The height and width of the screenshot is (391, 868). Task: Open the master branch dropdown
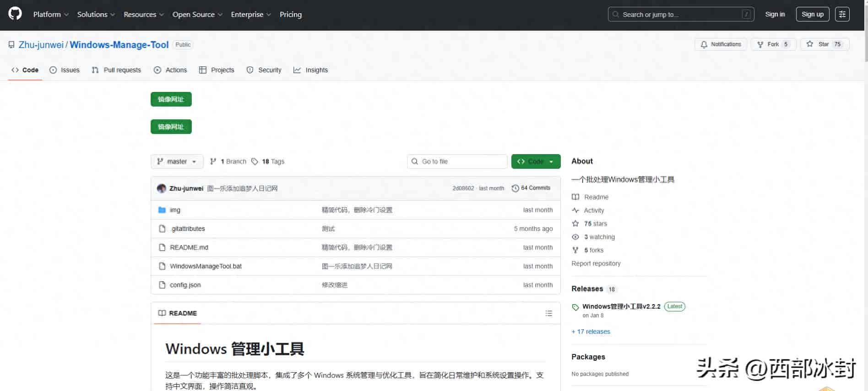coord(177,161)
